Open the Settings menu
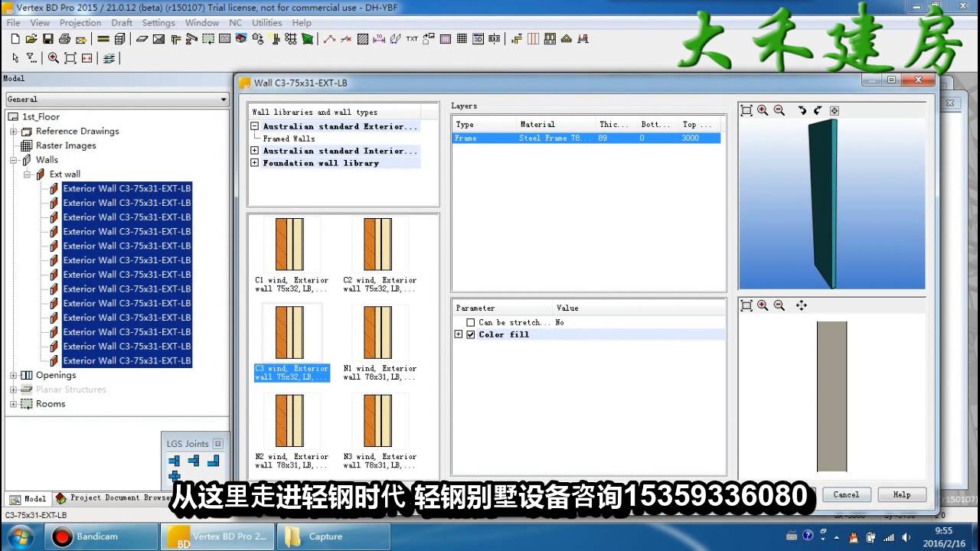Viewport: 980px width, 551px height. 158,23
